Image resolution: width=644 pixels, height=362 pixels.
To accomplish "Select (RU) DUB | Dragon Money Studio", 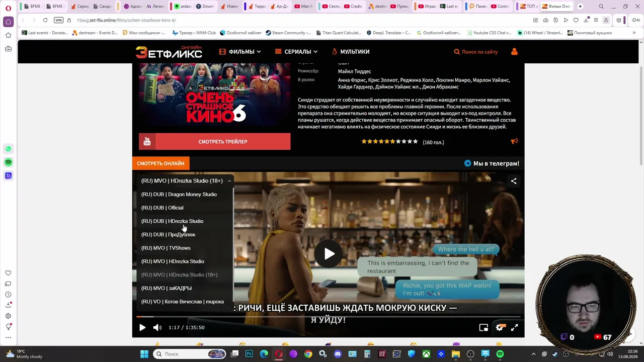I will click(179, 194).
